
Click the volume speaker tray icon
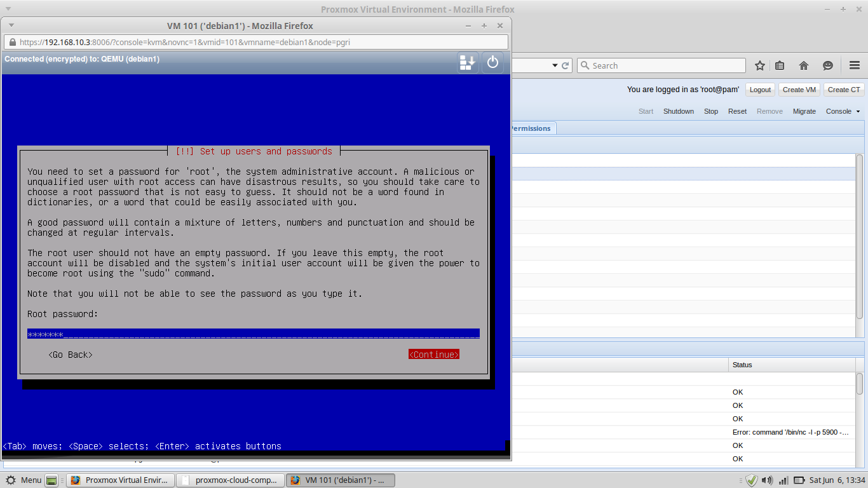[x=768, y=480]
